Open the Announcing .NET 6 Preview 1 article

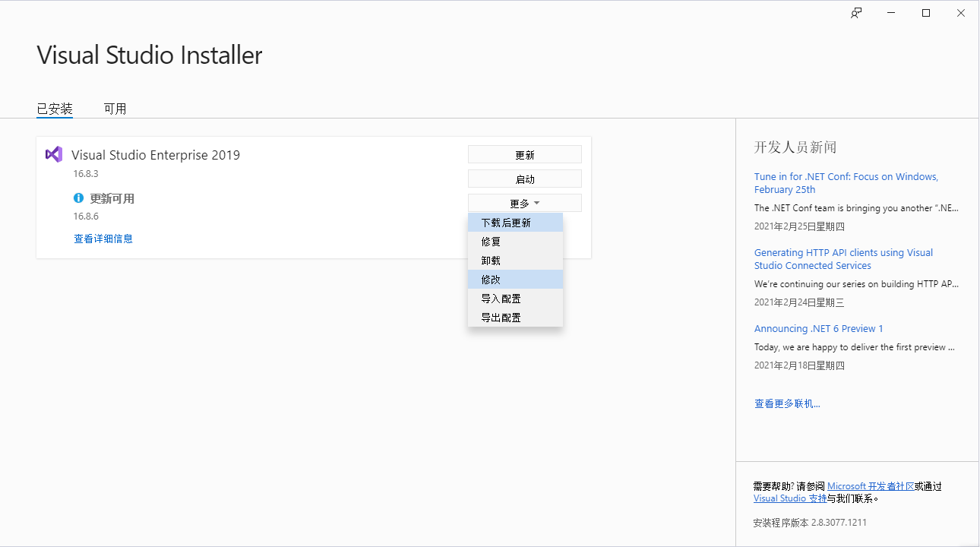pyautogui.click(x=818, y=328)
